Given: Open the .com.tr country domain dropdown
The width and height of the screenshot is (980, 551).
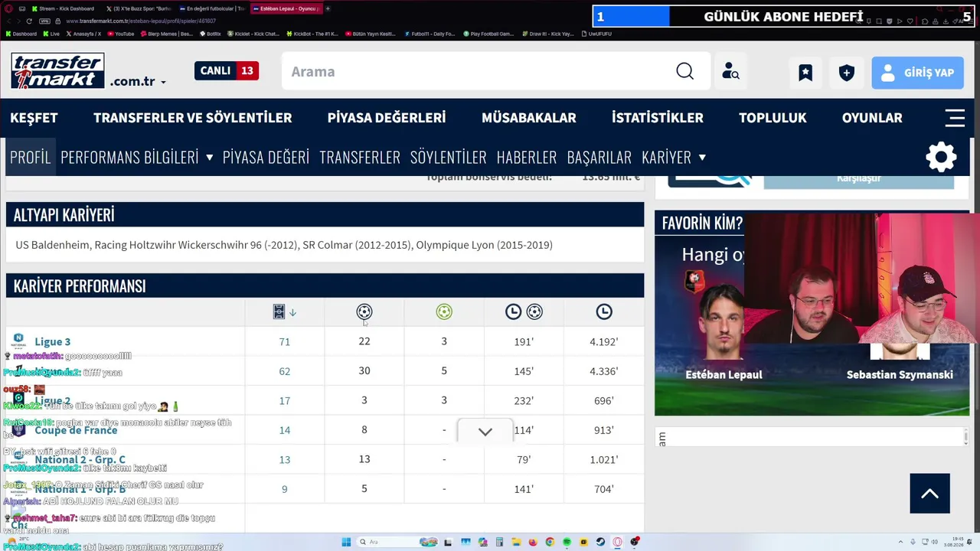Looking at the screenshot, I should pos(138,81).
